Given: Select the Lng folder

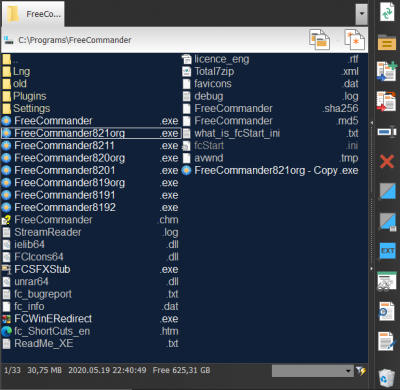Looking at the screenshot, I should click(x=91, y=72).
